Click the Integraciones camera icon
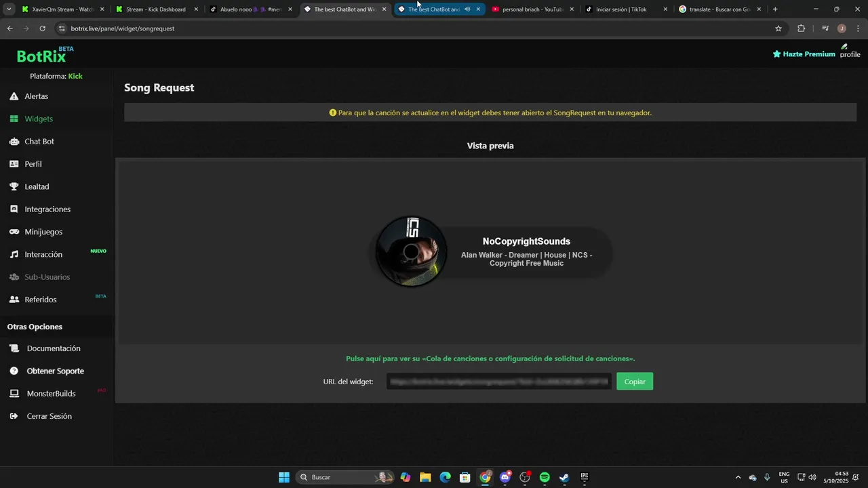The width and height of the screenshot is (868, 488). 14,209
